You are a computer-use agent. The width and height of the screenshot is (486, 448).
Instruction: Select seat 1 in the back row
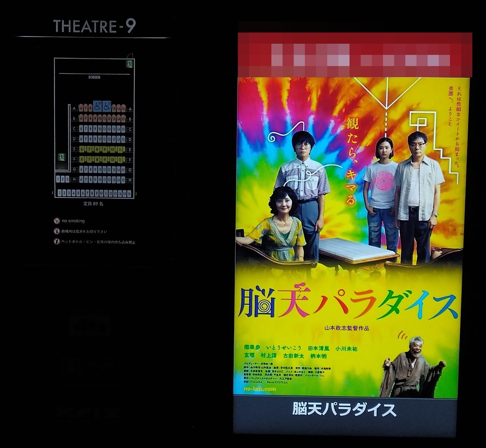(x=60, y=193)
